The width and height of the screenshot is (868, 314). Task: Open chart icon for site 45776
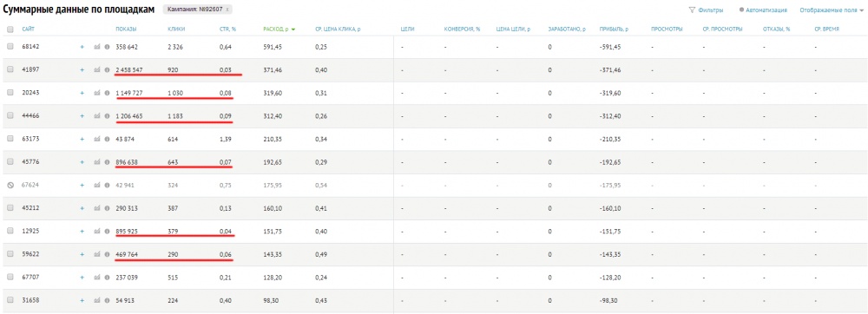(97, 162)
